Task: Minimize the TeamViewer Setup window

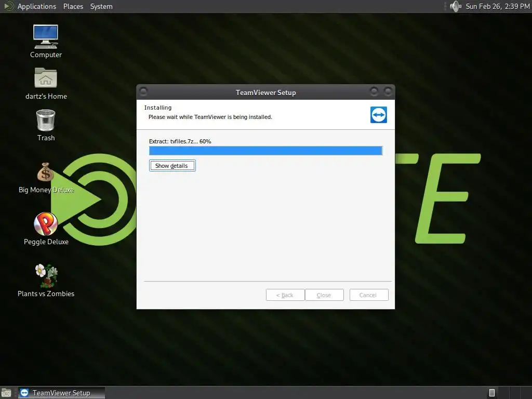Action: [x=374, y=91]
